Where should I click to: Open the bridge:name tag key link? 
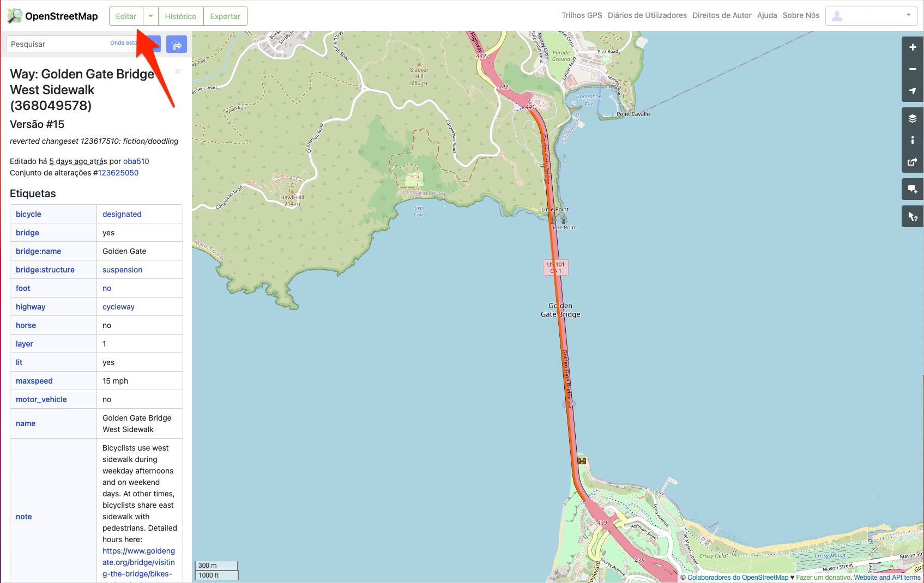38,251
